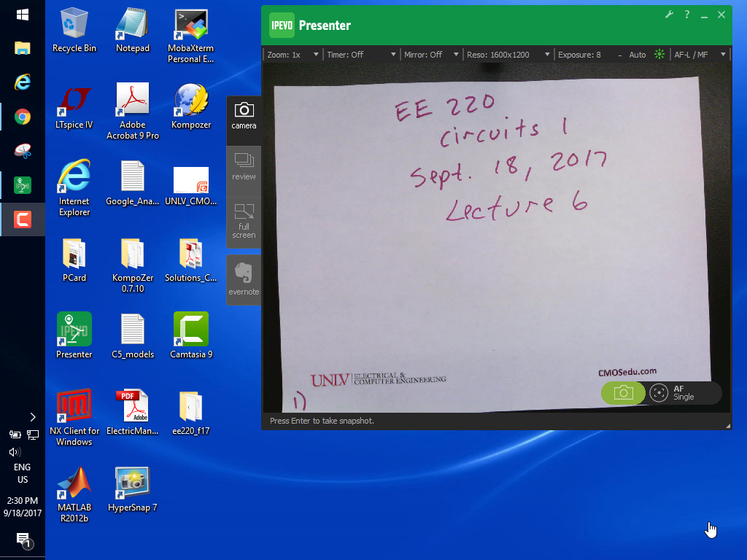
Task: Open NX Client for Windows shortcut
Action: click(x=74, y=418)
